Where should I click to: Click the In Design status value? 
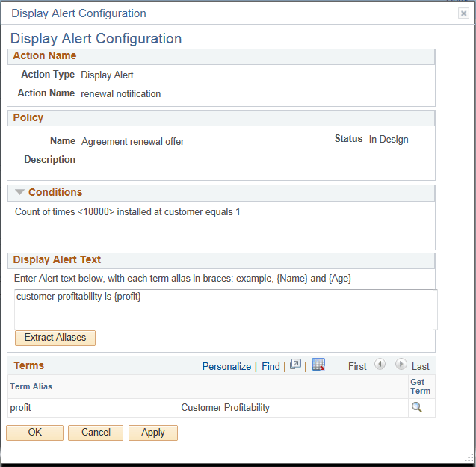(389, 140)
